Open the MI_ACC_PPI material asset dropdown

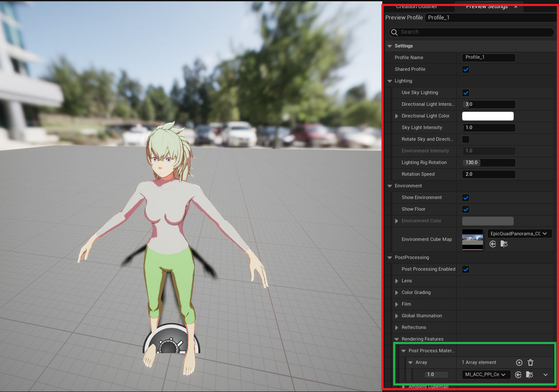pos(486,375)
